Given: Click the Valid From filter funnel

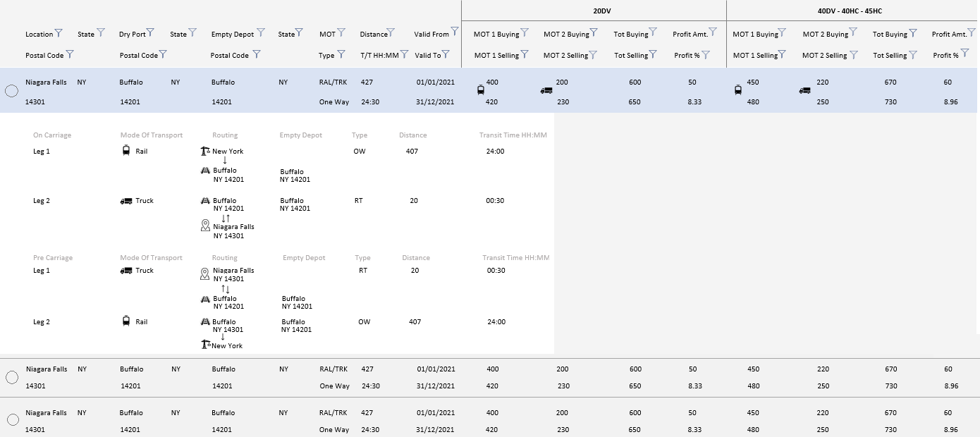Looking at the screenshot, I should tap(455, 32).
